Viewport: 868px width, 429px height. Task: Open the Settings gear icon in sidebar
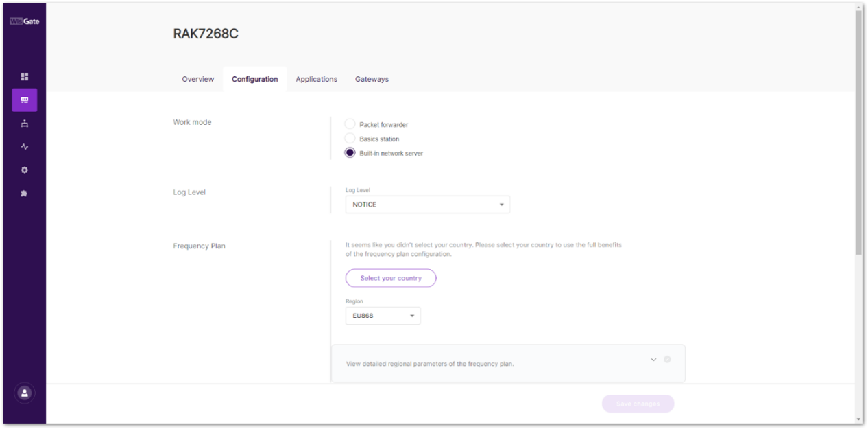25,170
